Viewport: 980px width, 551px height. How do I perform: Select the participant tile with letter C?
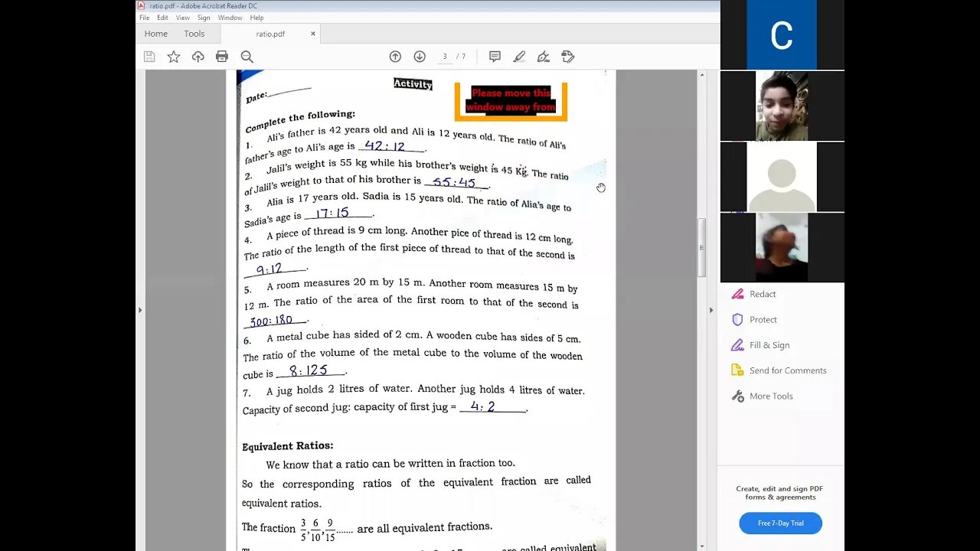pyautogui.click(x=782, y=34)
